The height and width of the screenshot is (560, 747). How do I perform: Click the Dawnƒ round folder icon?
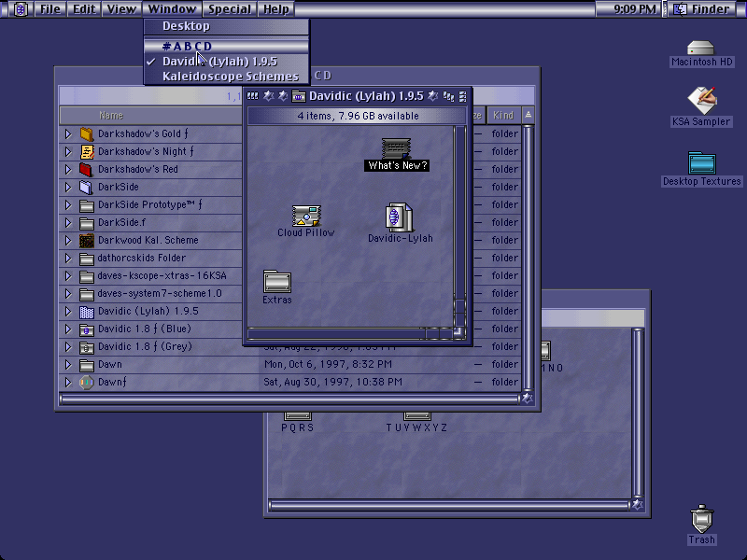(x=86, y=383)
